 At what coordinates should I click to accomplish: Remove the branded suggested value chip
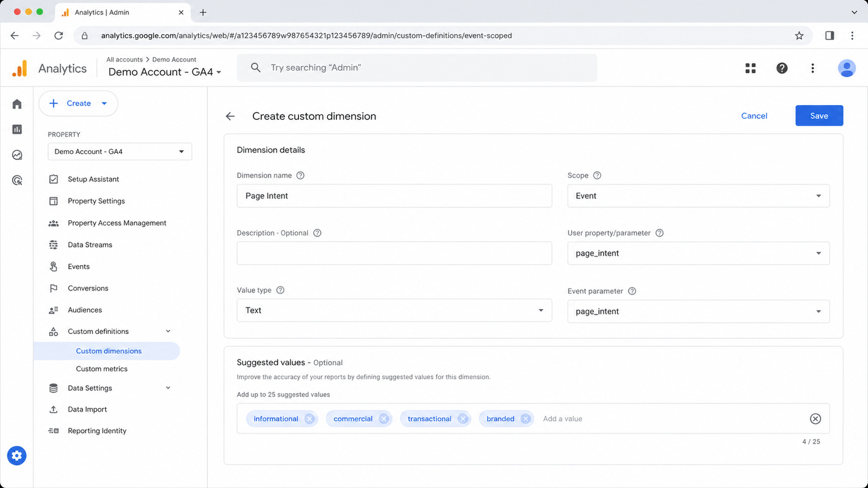coord(525,419)
